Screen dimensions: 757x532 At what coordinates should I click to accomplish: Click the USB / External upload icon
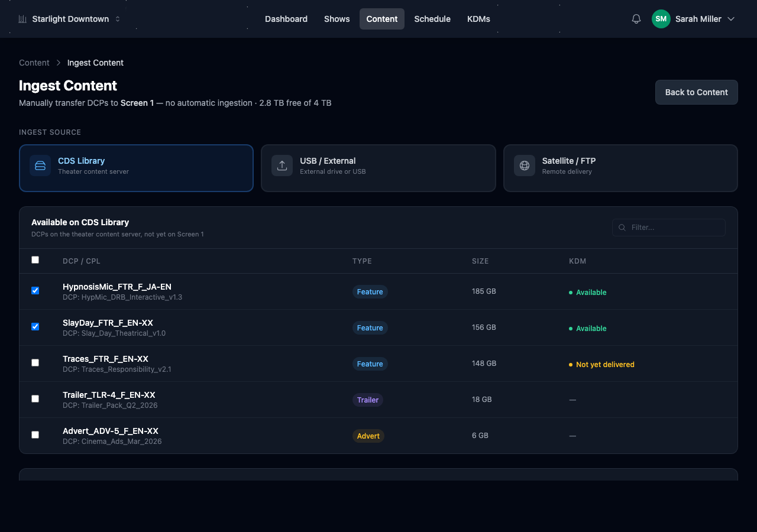tap(282, 166)
